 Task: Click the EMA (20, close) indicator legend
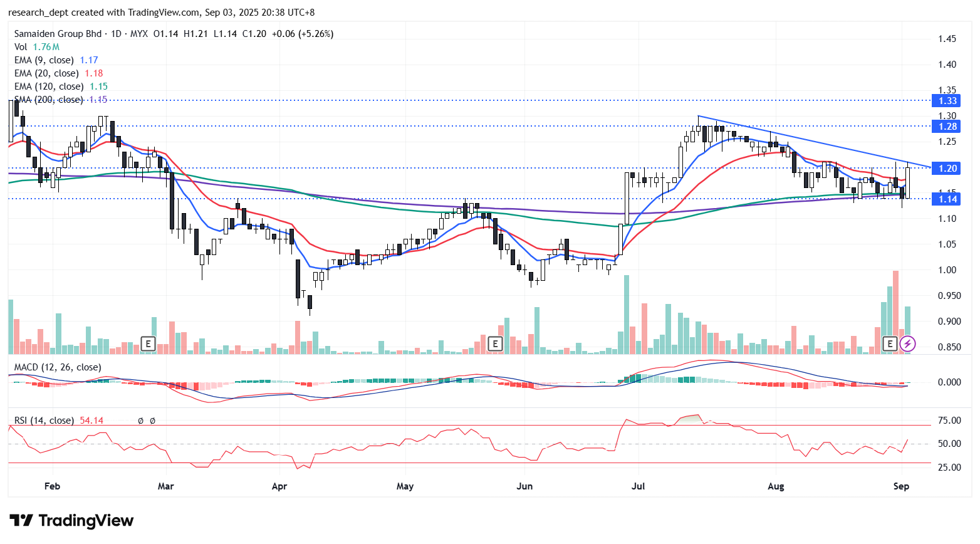tap(46, 73)
